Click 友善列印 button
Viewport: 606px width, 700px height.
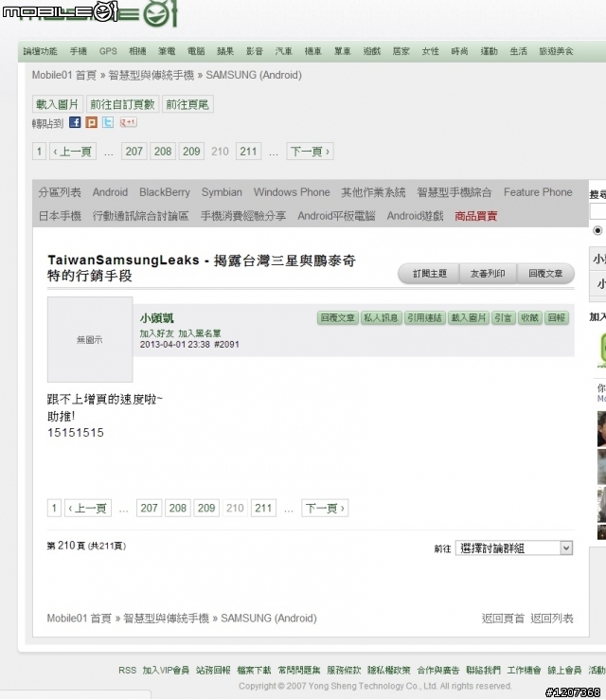coord(488,274)
